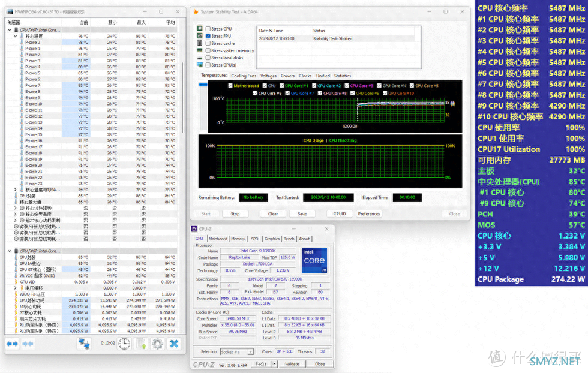Image resolution: width=588 pixels, height=373 pixels.
Task: Click the CPUID button in AIDA64
Action: (340, 214)
